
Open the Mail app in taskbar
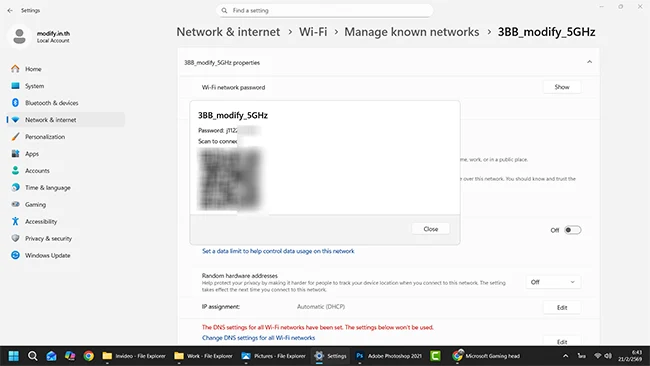pos(51,356)
